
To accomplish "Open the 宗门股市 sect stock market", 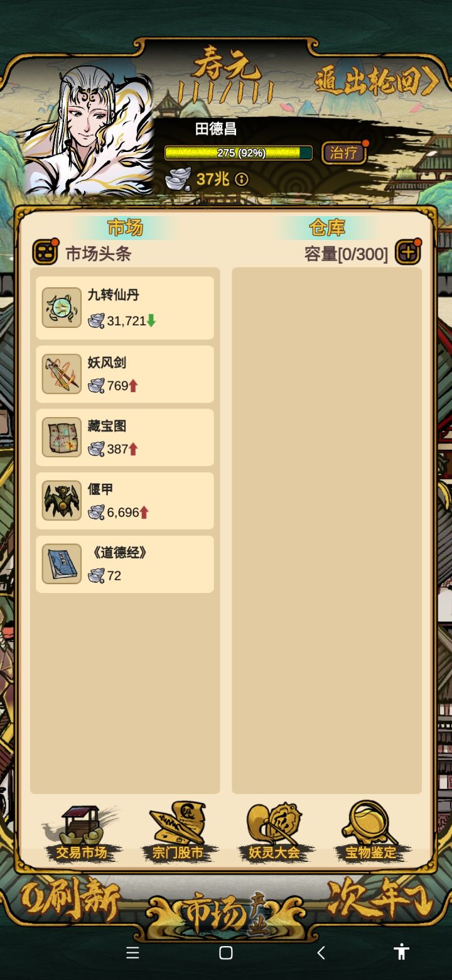I will pos(178,832).
